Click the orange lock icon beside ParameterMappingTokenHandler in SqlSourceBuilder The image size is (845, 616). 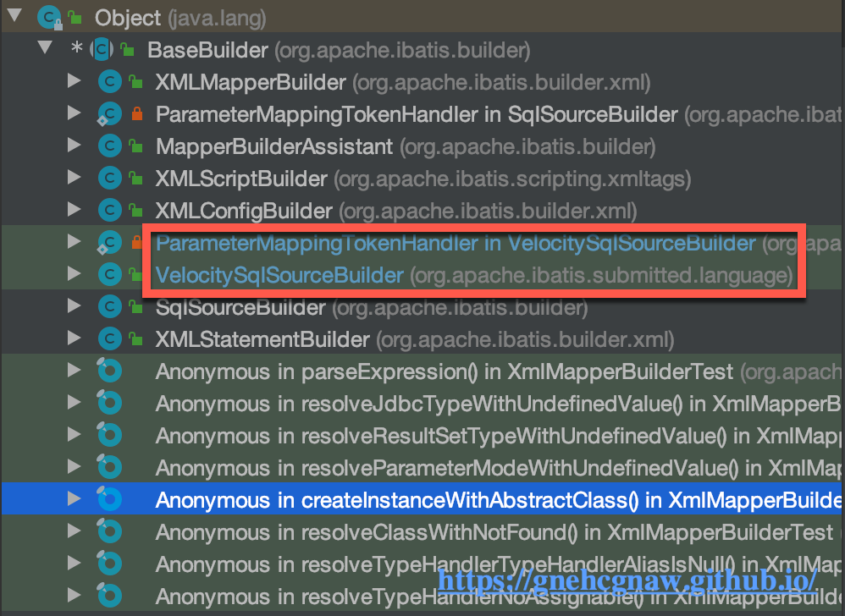pos(137,113)
